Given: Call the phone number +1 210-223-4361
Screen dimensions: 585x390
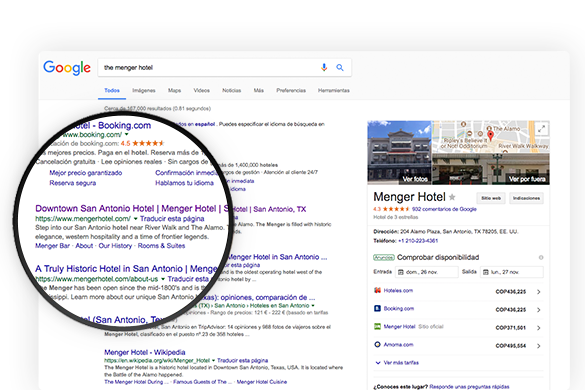Looking at the screenshot, I should pos(418,241).
